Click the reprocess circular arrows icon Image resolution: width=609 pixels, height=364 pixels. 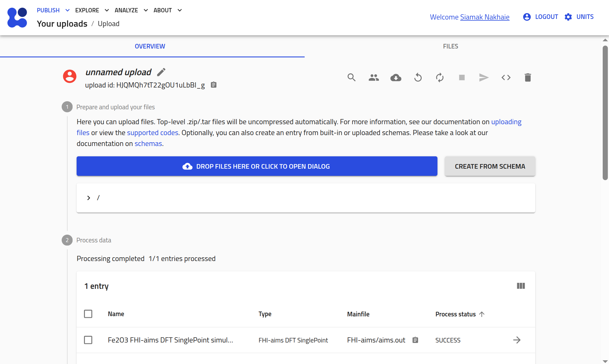(x=440, y=77)
